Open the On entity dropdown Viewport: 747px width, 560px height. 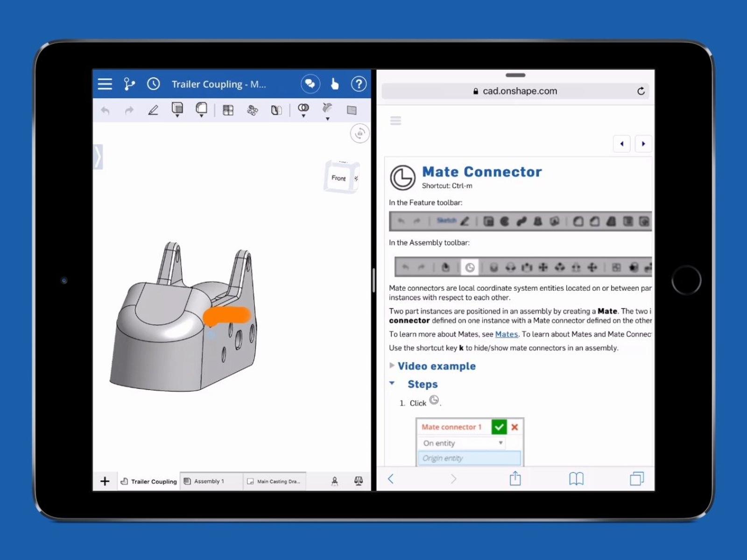click(462, 443)
